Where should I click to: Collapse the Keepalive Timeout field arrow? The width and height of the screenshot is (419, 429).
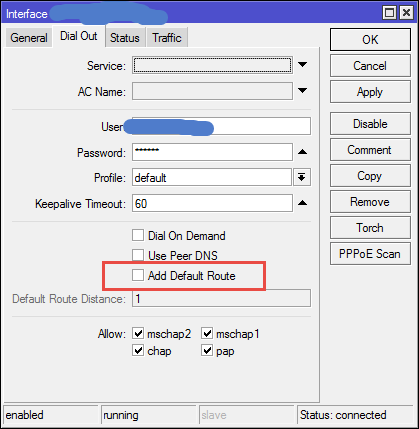tap(302, 203)
